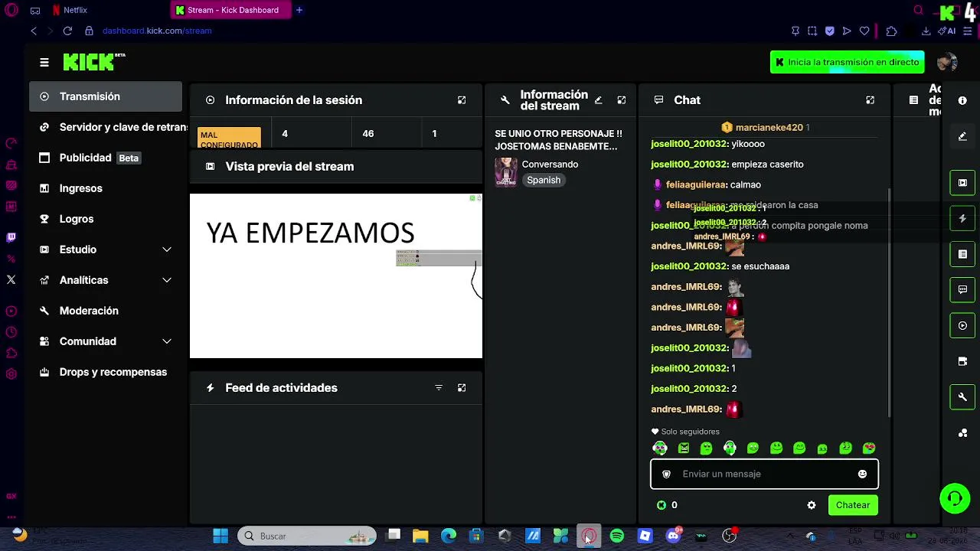Select Transmisión in the sidebar
This screenshot has height=551, width=980.
106,96
